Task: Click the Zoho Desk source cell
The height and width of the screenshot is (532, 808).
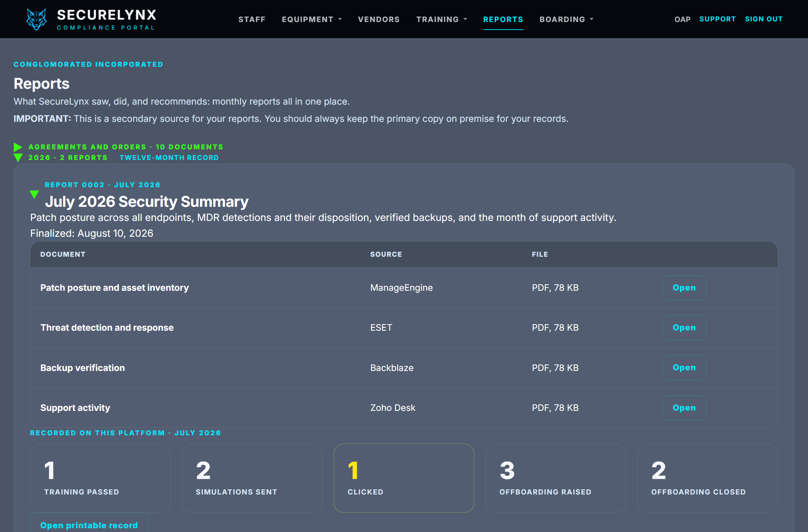Action: pyautogui.click(x=393, y=408)
